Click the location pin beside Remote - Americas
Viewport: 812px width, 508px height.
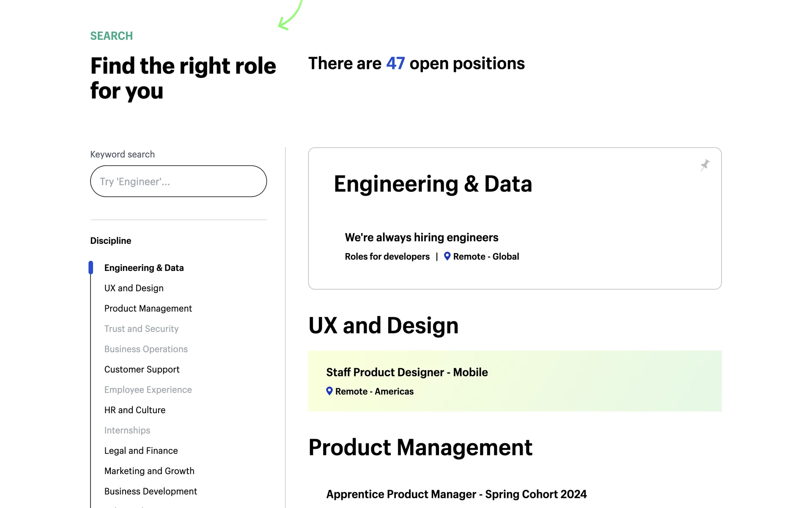point(329,391)
